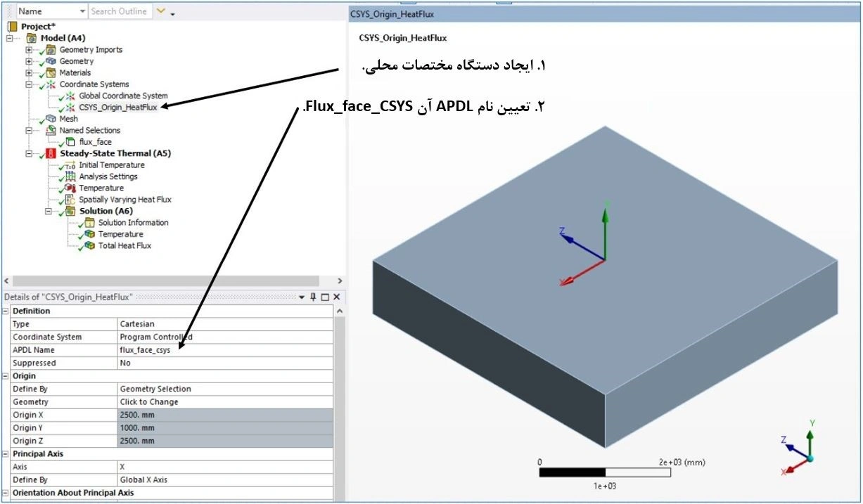Viewport: 863px width, 504px height.
Task: Click the Origin Y value 1000. mm
Action: [225, 428]
